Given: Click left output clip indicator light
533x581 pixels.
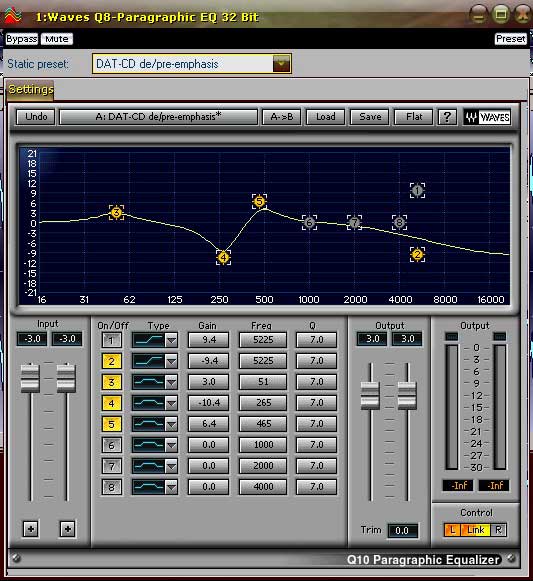Looking at the screenshot, I should pyautogui.click(x=451, y=336).
